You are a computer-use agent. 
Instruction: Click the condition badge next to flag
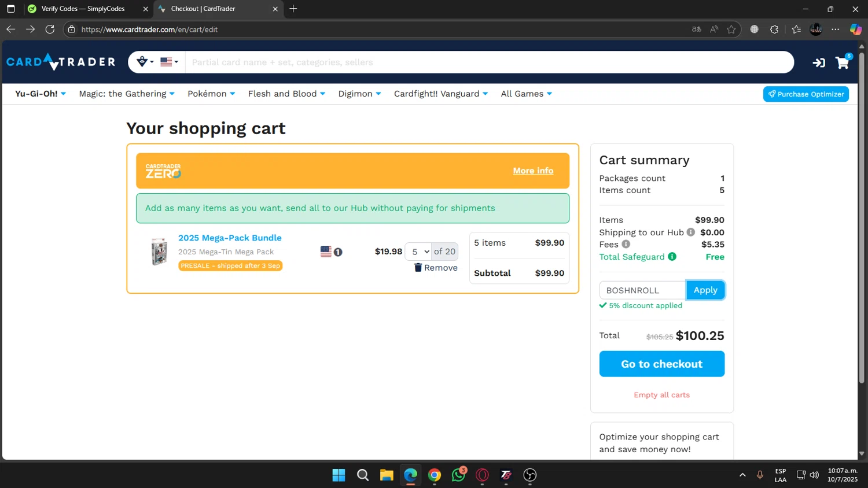click(x=338, y=252)
